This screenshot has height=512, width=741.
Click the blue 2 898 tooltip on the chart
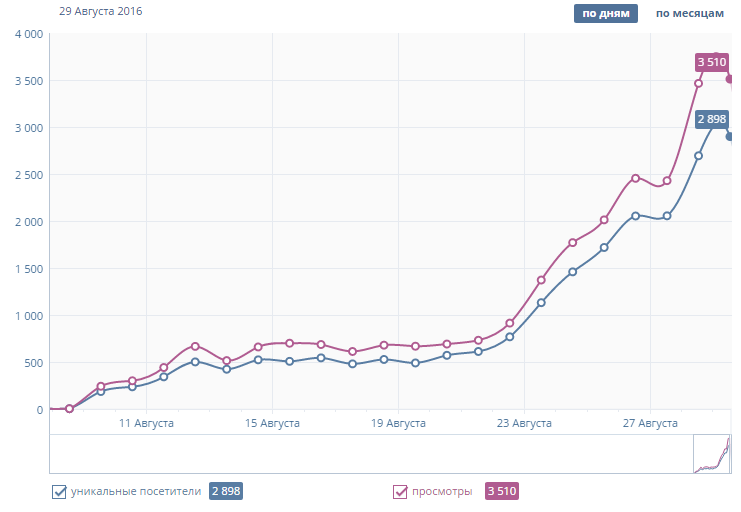coord(711,119)
